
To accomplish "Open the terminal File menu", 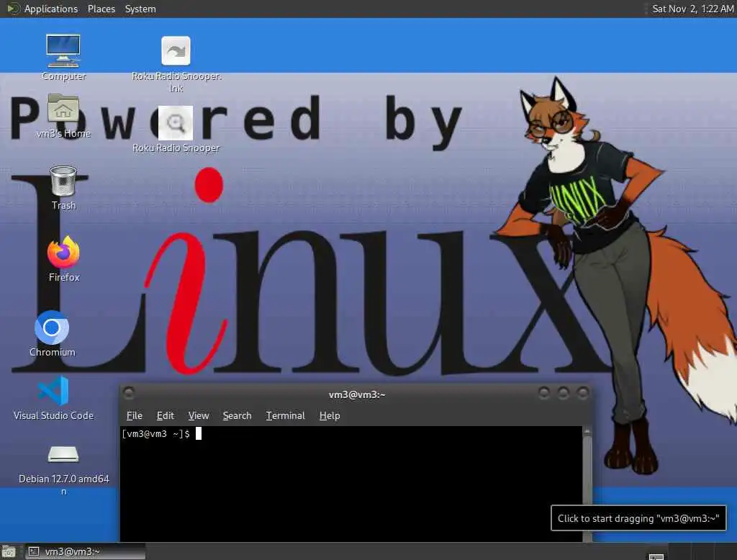I will click(135, 415).
